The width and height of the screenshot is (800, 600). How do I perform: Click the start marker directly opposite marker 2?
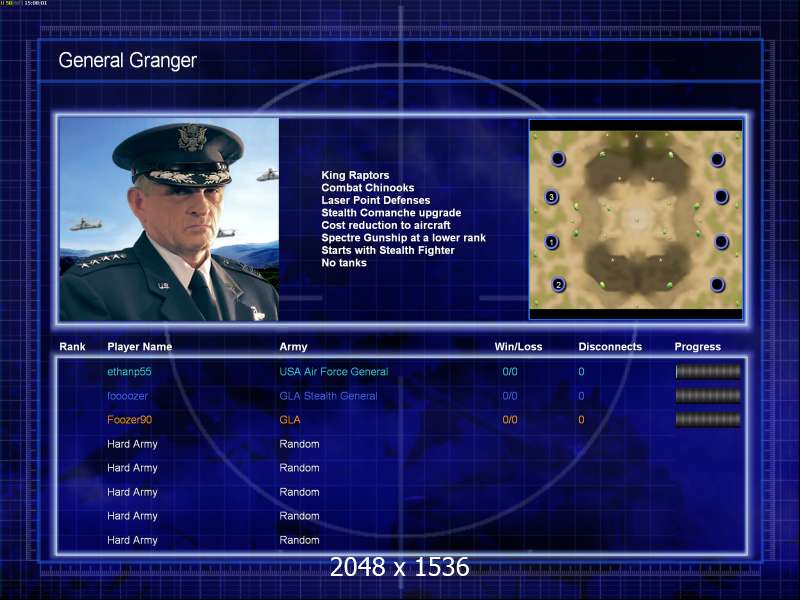point(717,284)
